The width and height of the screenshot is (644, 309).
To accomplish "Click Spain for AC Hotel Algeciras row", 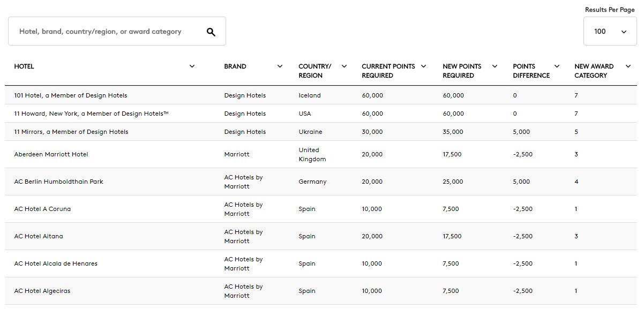I will (307, 291).
